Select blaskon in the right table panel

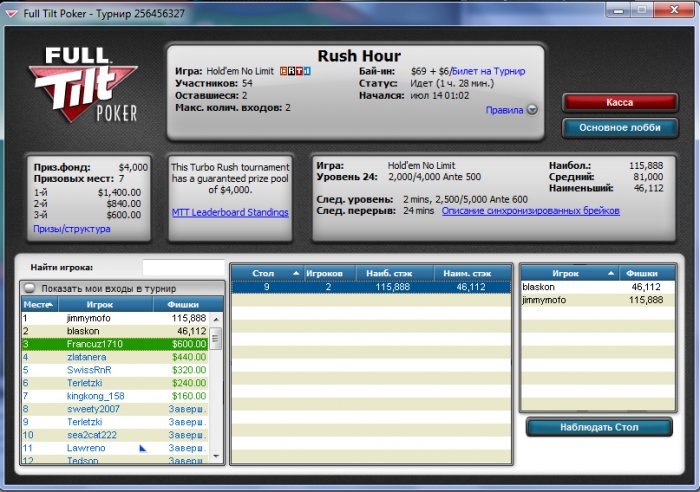click(x=598, y=287)
